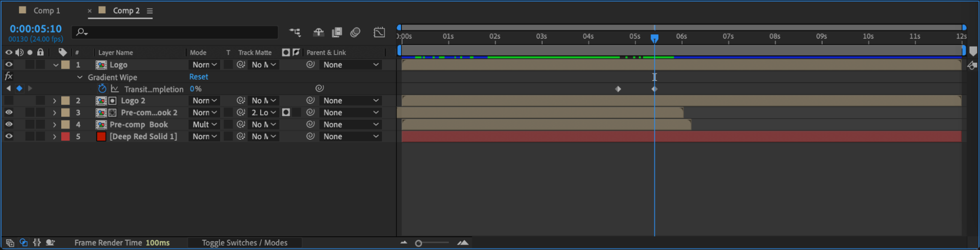Image resolution: width=980 pixels, height=250 pixels.
Task: Reset the Gradient Wipe effect
Action: coord(199,77)
